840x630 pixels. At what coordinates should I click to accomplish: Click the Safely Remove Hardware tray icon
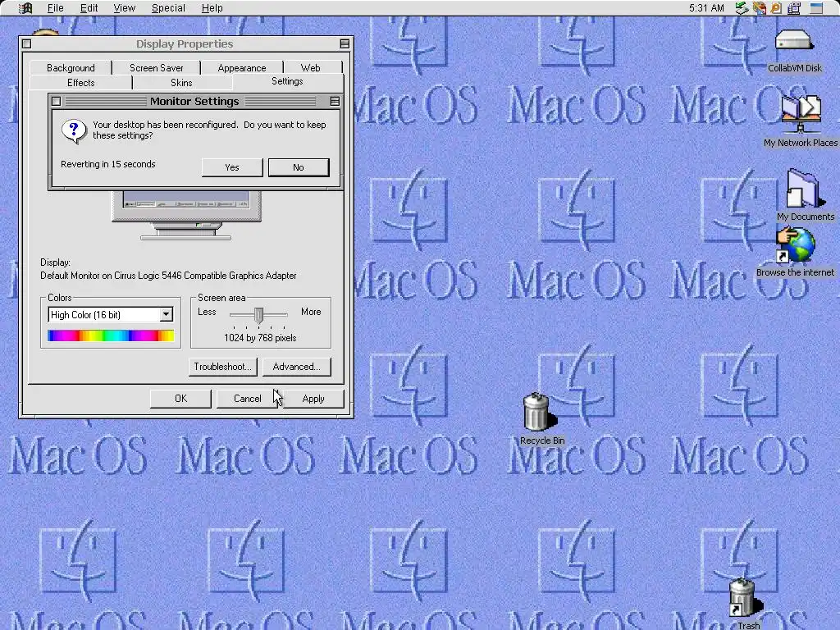tap(742, 8)
